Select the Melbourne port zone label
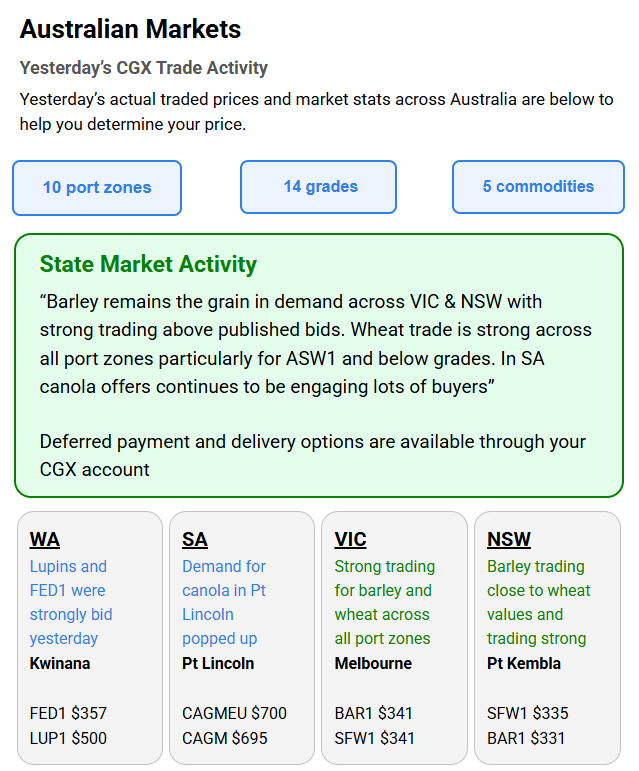Viewport: 639px width, 771px height. [x=370, y=663]
